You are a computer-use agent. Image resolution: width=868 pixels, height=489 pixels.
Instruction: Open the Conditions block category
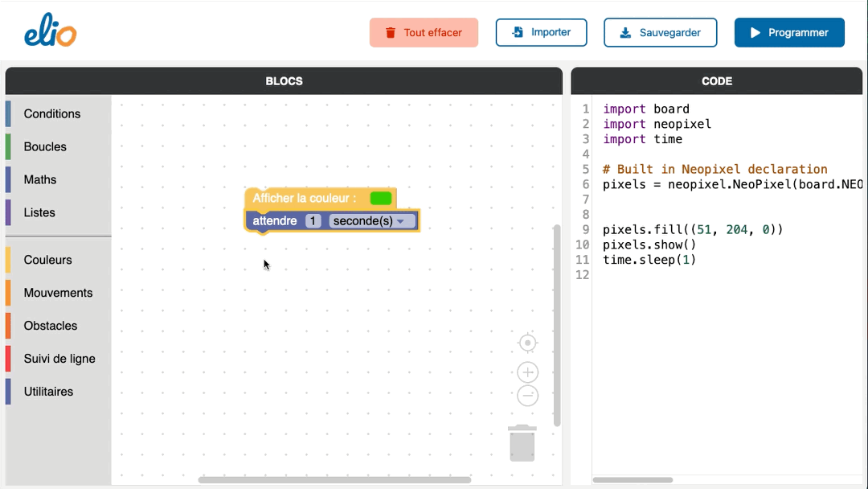pos(52,113)
